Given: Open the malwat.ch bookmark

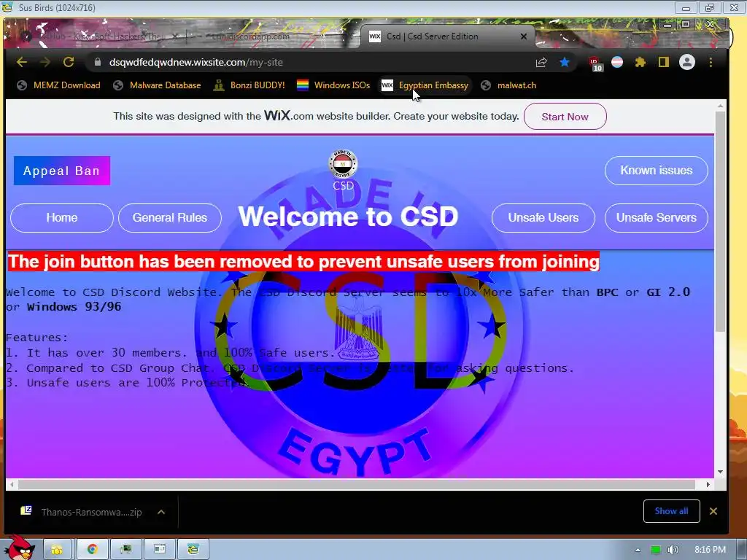Looking at the screenshot, I should click(x=508, y=85).
